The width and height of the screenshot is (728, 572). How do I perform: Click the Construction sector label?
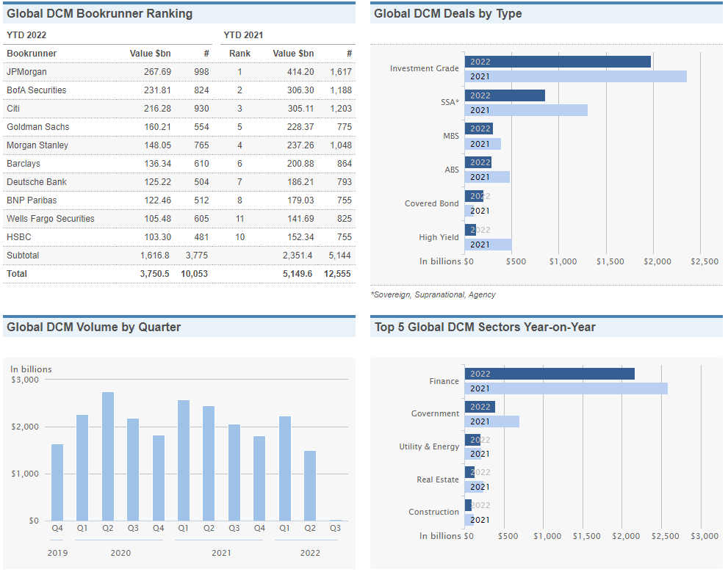[433, 512]
